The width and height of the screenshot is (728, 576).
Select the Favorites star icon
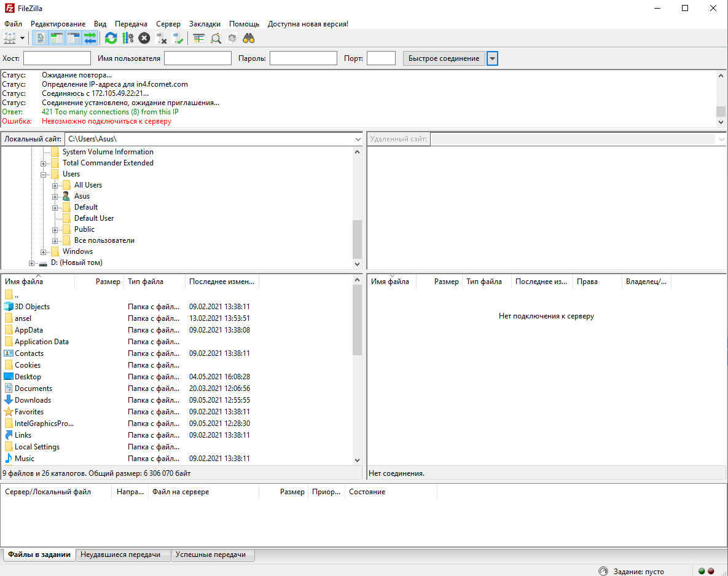click(x=9, y=412)
